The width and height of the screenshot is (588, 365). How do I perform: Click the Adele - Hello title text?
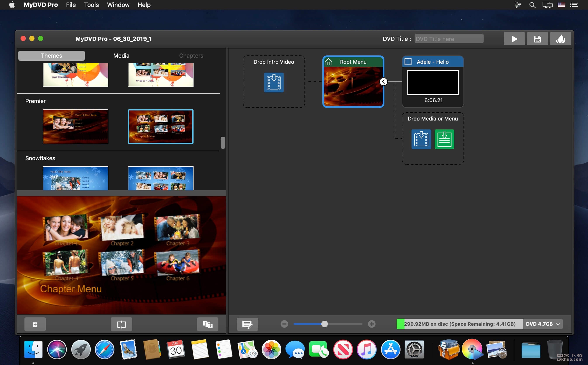pos(432,62)
